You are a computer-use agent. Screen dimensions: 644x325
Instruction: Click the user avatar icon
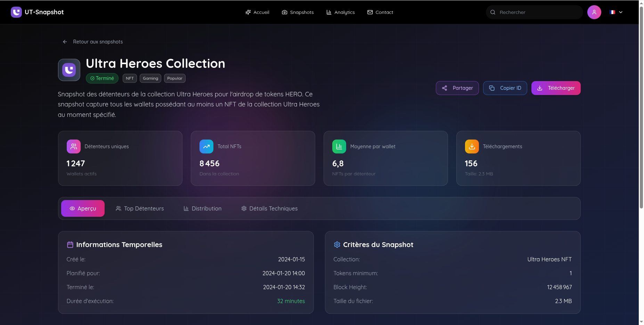coord(594,12)
